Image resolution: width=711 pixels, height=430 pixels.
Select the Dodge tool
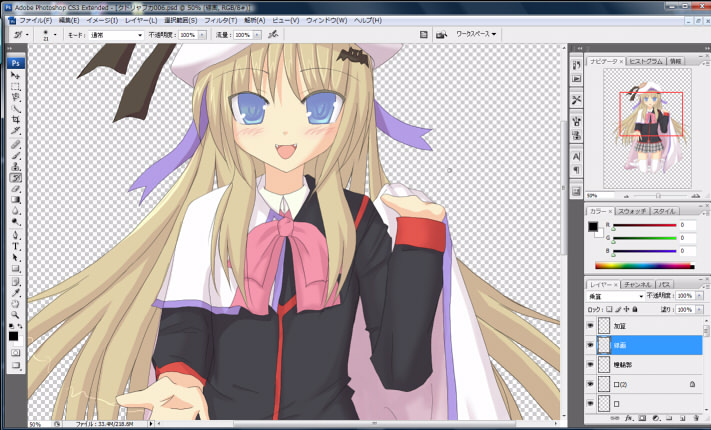[x=15, y=222]
